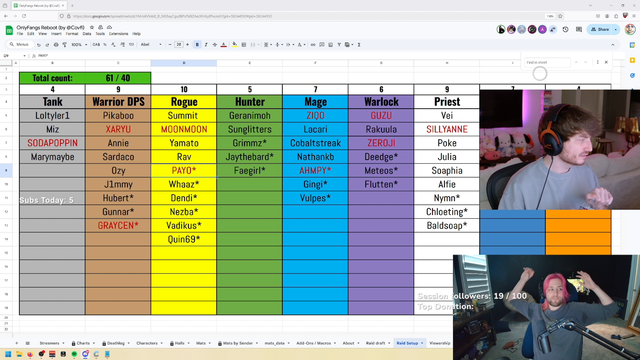Open the functions sigma menu
This screenshot has height=360, width=640.
359,44
